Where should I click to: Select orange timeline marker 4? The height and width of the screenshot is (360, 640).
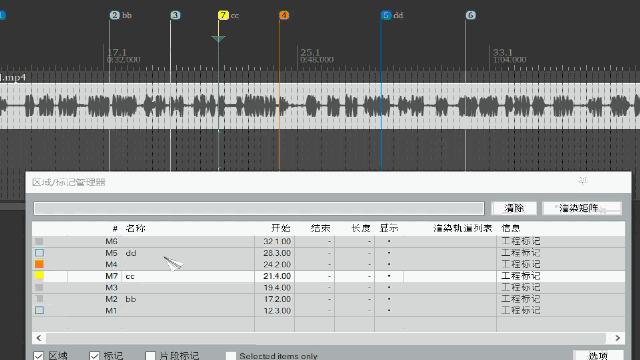click(x=284, y=15)
